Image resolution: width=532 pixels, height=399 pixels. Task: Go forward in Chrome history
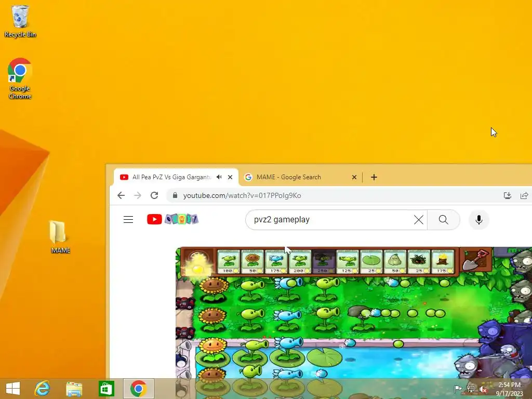tap(137, 195)
